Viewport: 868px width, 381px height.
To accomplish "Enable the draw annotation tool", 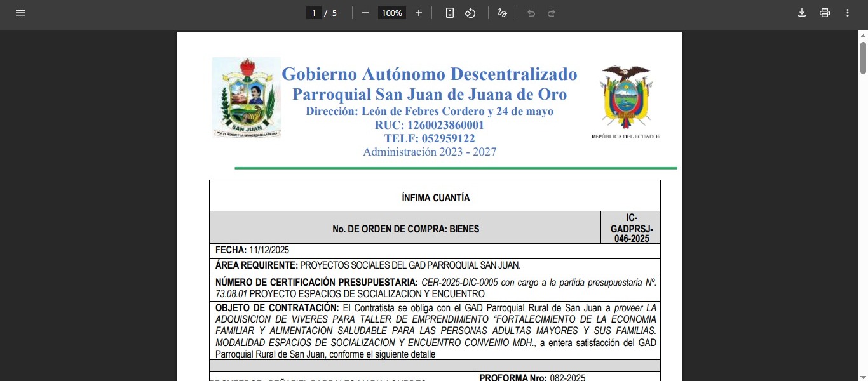I will [502, 13].
